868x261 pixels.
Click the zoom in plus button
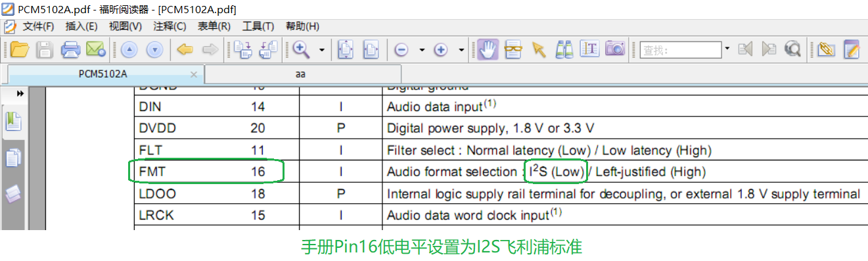[x=441, y=50]
